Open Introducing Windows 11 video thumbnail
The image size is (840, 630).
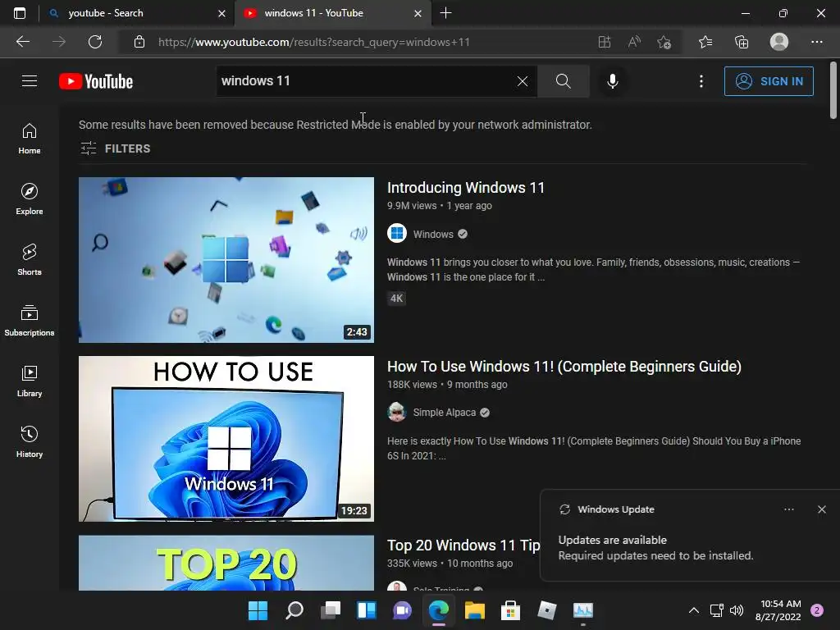coord(226,260)
